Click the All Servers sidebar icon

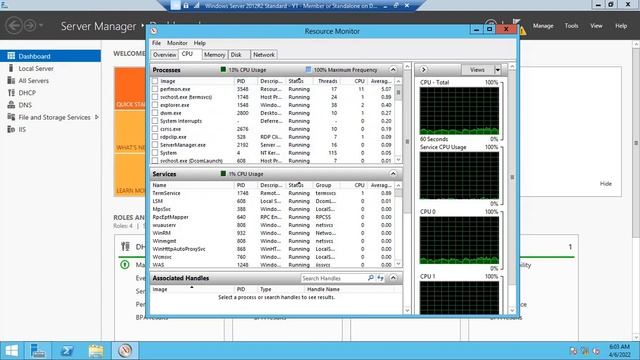coord(11,80)
